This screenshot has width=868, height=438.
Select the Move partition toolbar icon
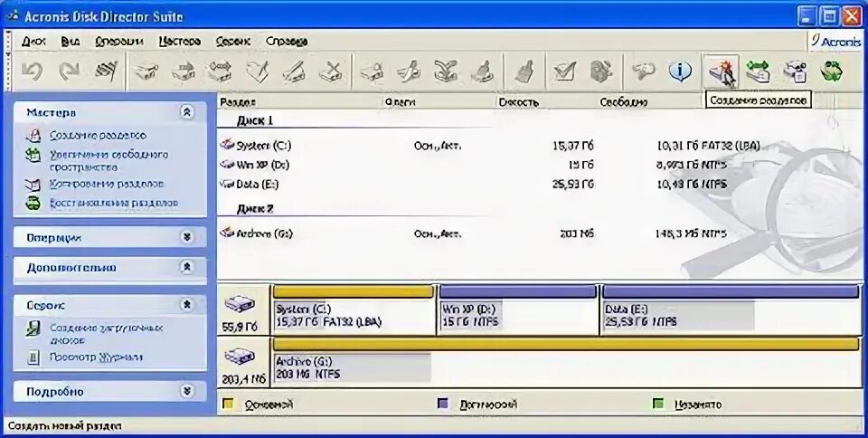point(184,71)
